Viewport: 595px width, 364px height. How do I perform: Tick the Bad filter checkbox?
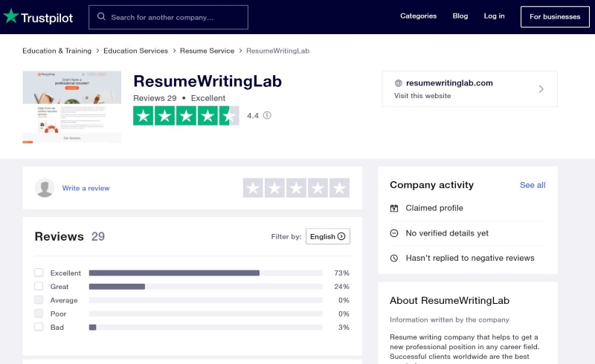[39, 326]
